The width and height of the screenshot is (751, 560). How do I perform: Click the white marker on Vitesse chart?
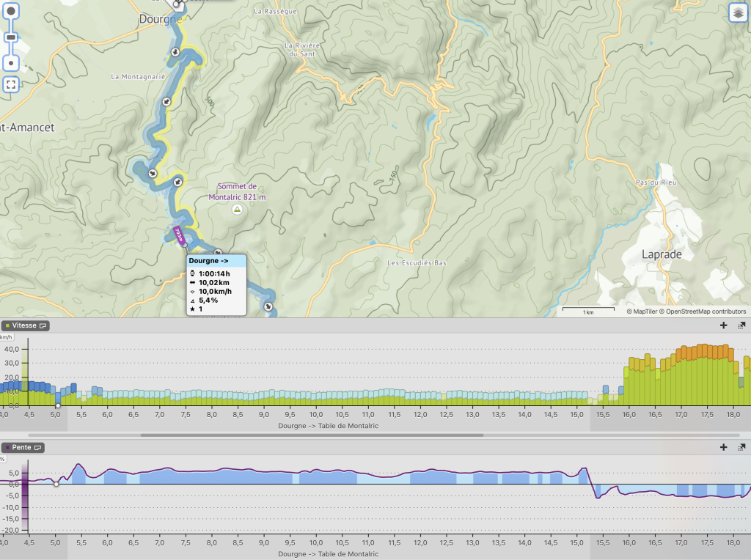(58, 405)
